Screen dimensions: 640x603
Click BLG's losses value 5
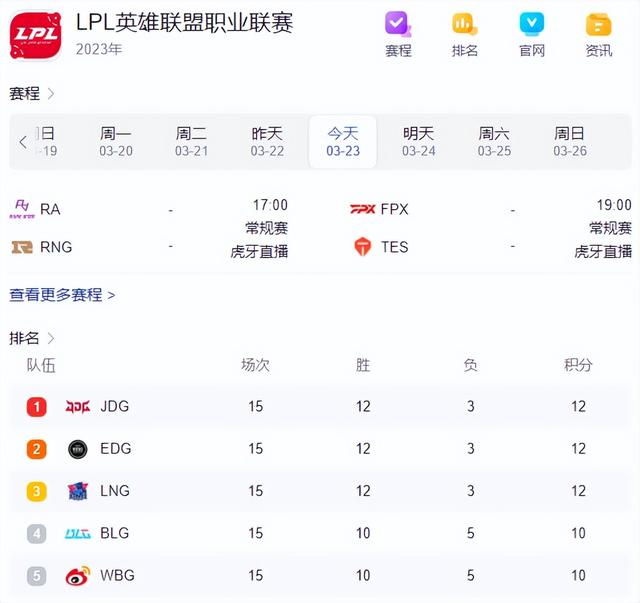(x=471, y=533)
